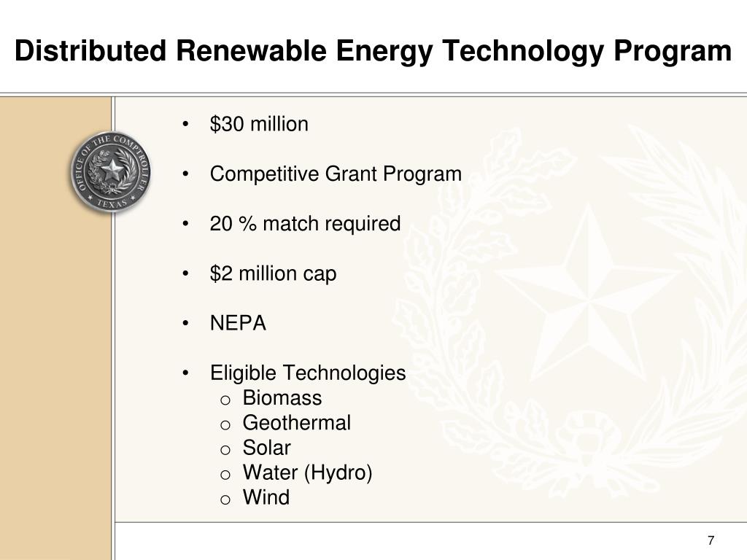Click the hollow circle bullet beside Solar
The image size is (747, 560).
tap(225, 450)
